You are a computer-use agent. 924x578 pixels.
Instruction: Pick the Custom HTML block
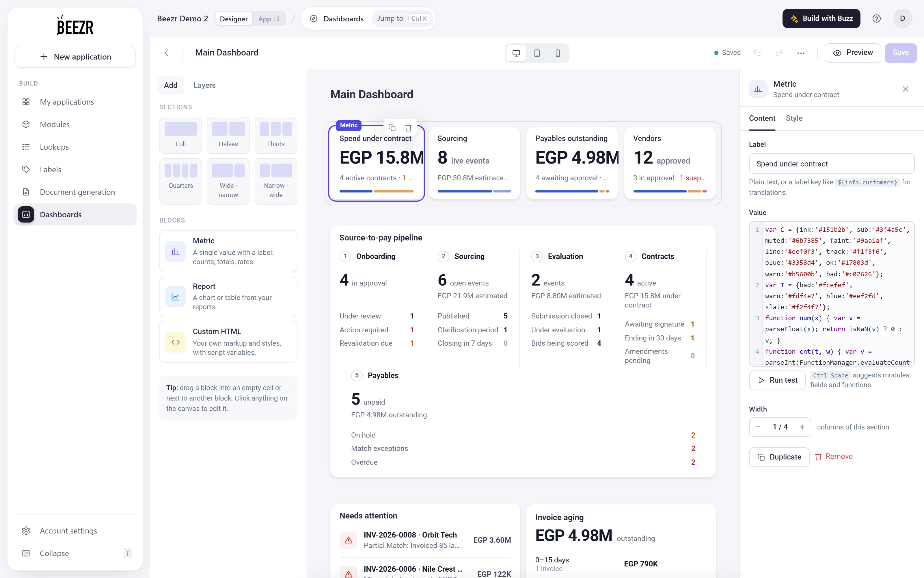tap(228, 342)
